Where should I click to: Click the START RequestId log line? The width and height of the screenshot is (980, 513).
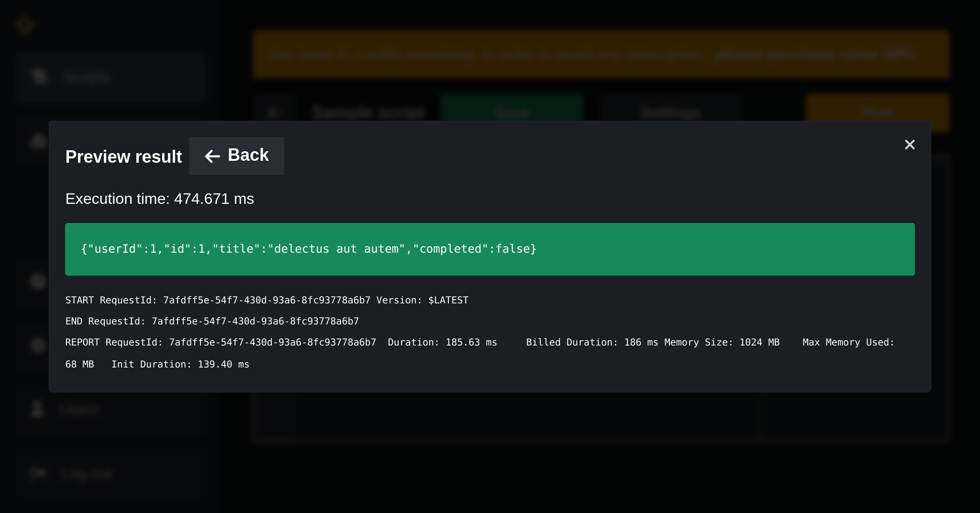pos(267,300)
